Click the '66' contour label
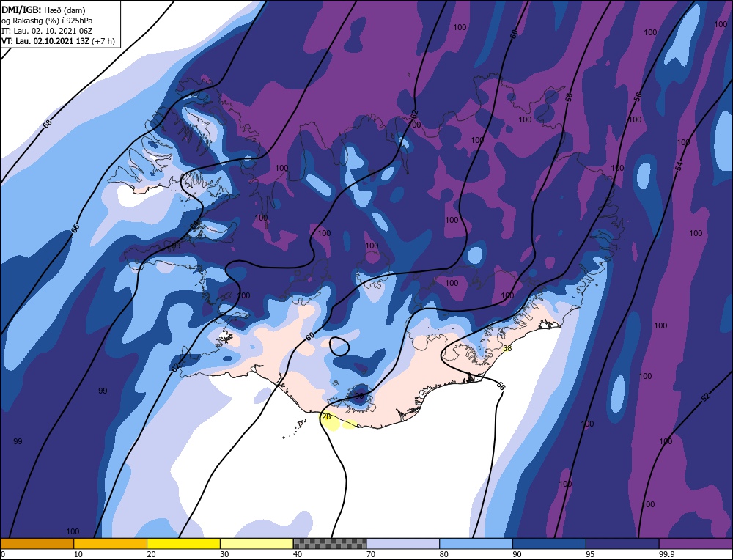This screenshot has width=733, height=560. [75, 229]
